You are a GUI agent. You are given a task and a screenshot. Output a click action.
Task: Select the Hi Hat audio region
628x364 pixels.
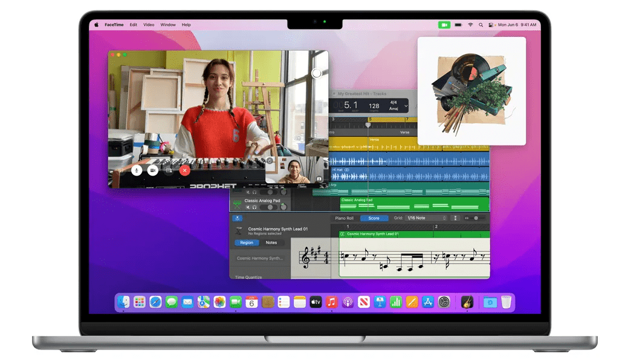pyautogui.click(x=409, y=174)
